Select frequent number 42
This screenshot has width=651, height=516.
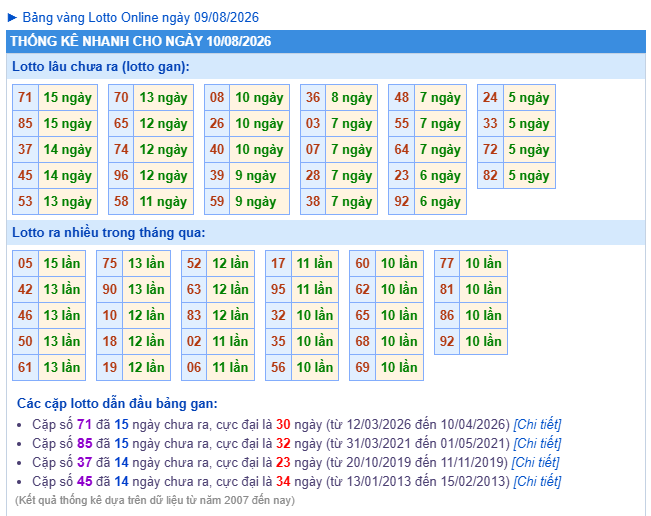[x=25, y=289]
